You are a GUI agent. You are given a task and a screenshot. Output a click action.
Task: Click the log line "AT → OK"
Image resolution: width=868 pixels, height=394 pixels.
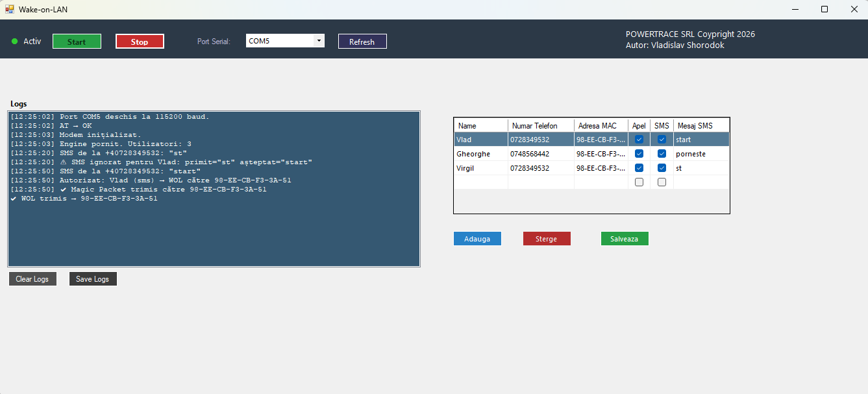coord(51,126)
